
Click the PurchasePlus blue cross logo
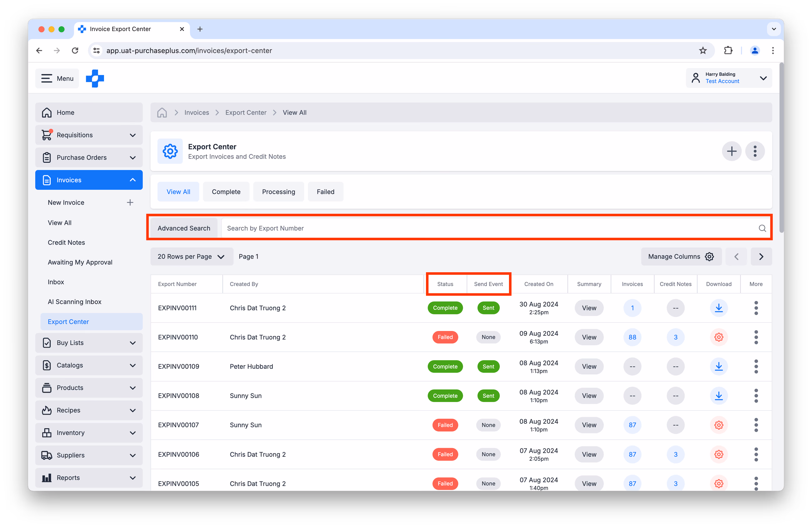coord(95,78)
